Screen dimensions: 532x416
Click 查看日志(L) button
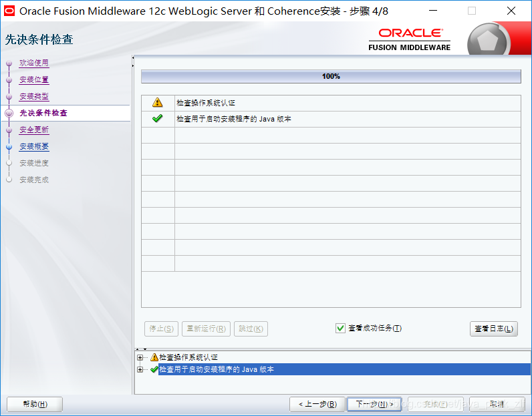pyautogui.click(x=494, y=329)
